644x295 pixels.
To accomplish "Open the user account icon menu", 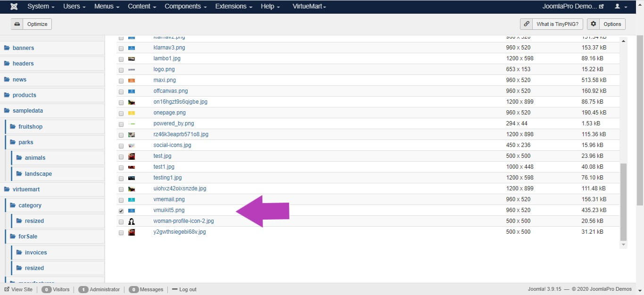I will coord(620,7).
